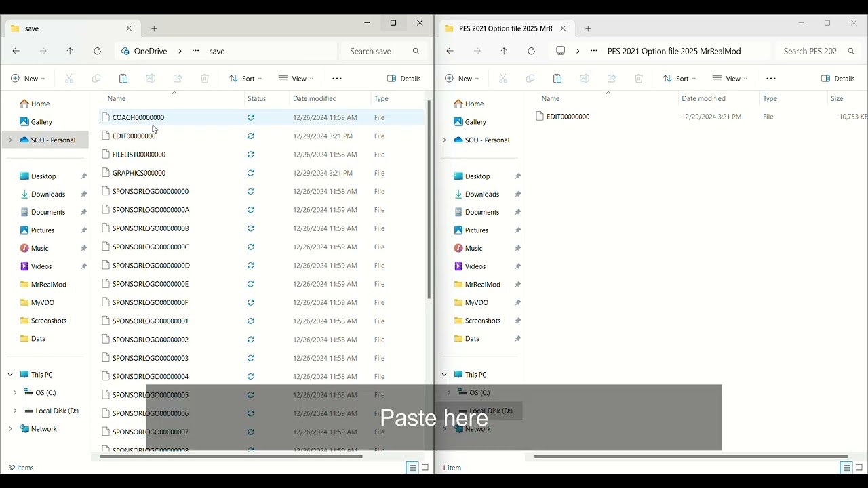Open Local Disk (D:) in save window sidebar

click(x=57, y=411)
